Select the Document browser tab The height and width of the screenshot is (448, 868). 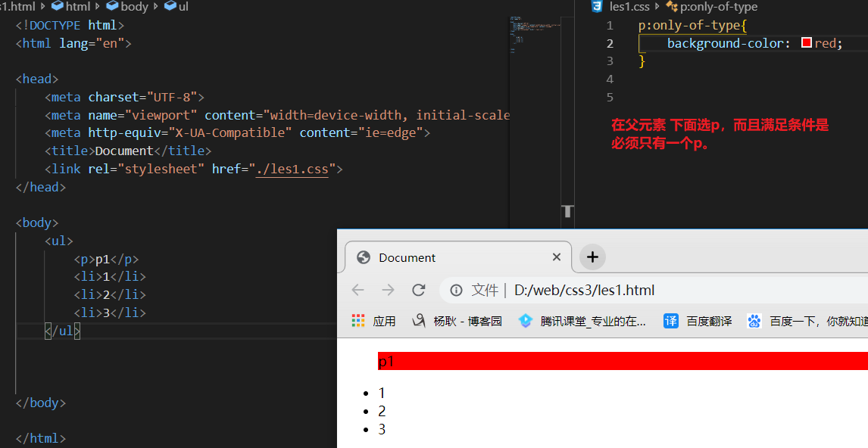click(x=458, y=257)
